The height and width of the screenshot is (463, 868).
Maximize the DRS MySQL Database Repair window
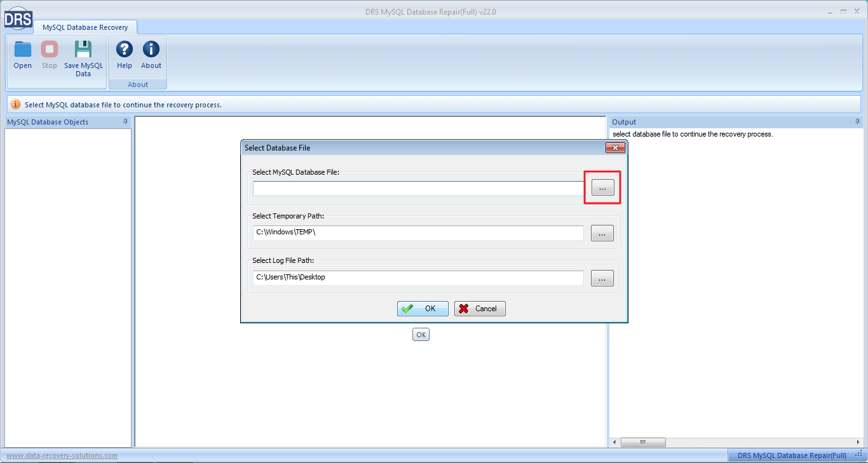pyautogui.click(x=844, y=11)
